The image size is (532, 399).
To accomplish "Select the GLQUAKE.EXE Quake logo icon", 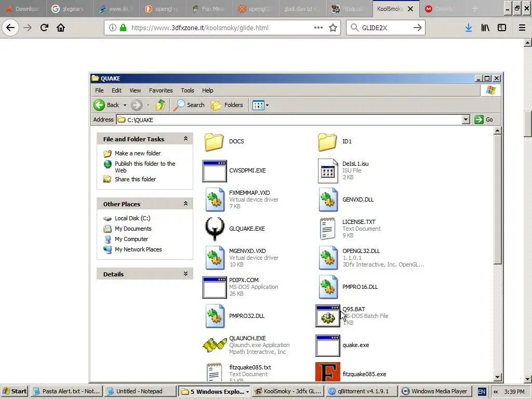I will [215, 229].
